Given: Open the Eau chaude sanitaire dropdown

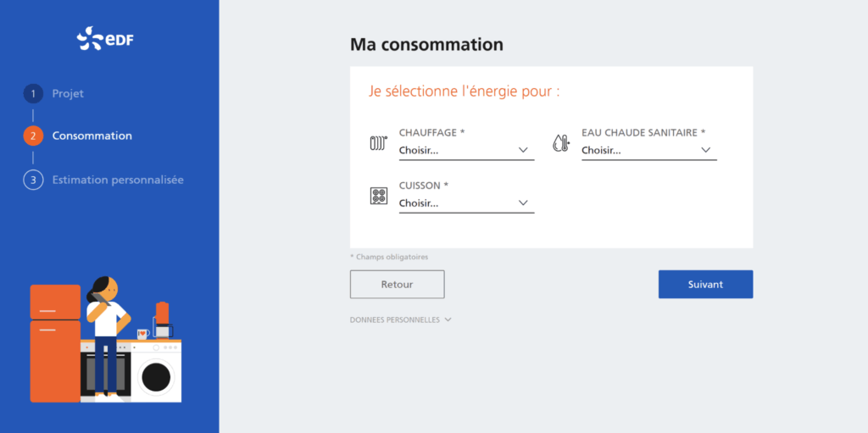Looking at the screenshot, I should [648, 150].
